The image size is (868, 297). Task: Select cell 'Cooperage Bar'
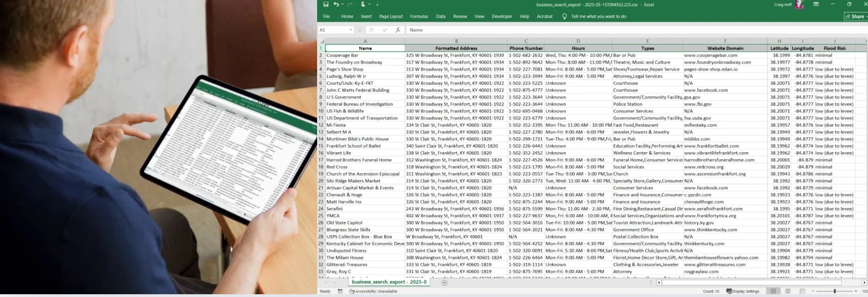click(x=365, y=55)
